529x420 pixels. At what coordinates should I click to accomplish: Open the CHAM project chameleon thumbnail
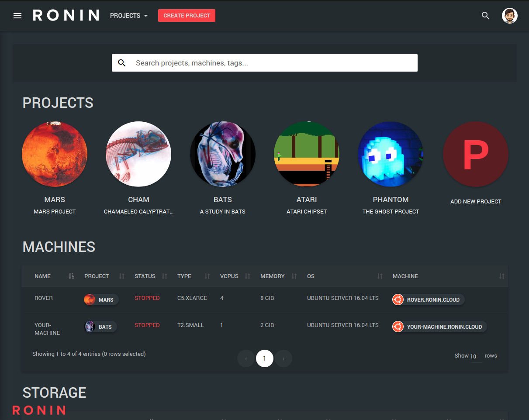coord(138,154)
